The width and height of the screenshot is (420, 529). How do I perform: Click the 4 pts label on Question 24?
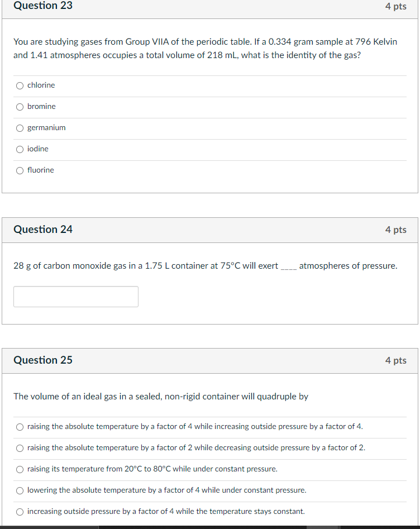[396, 230]
